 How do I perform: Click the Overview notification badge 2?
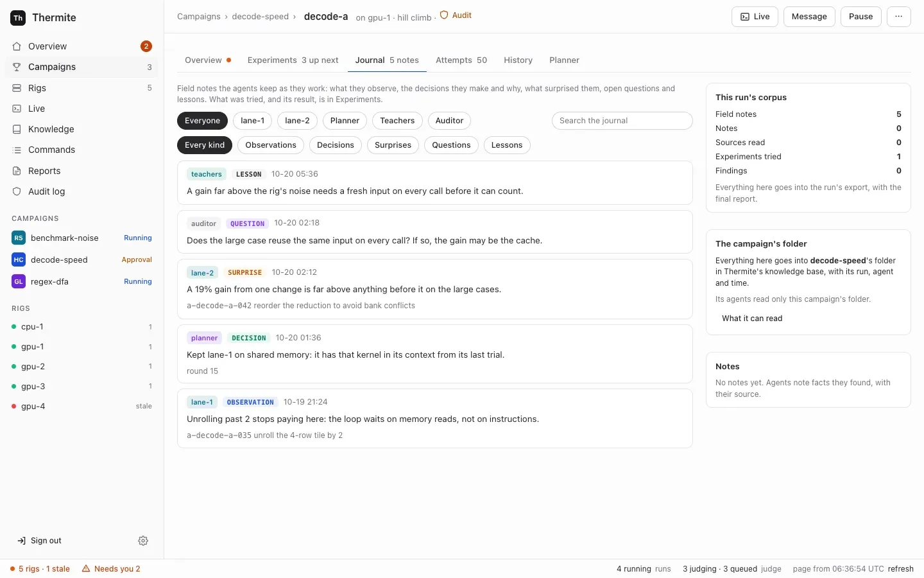click(146, 46)
